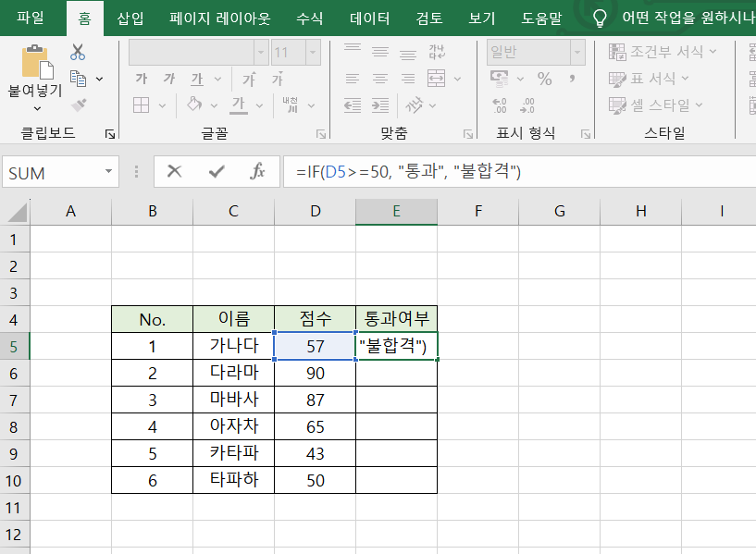Open the 일반 number format dropdown
This screenshot has width=756, height=554.
tap(576, 53)
